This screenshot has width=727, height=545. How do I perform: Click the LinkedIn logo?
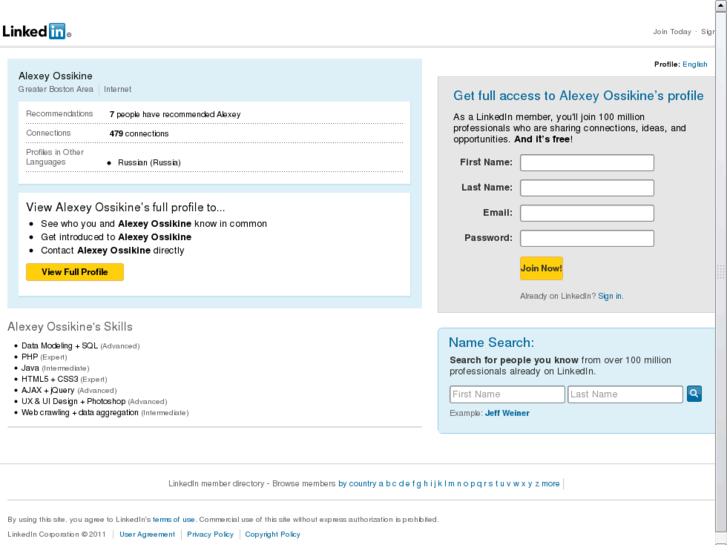(37, 31)
